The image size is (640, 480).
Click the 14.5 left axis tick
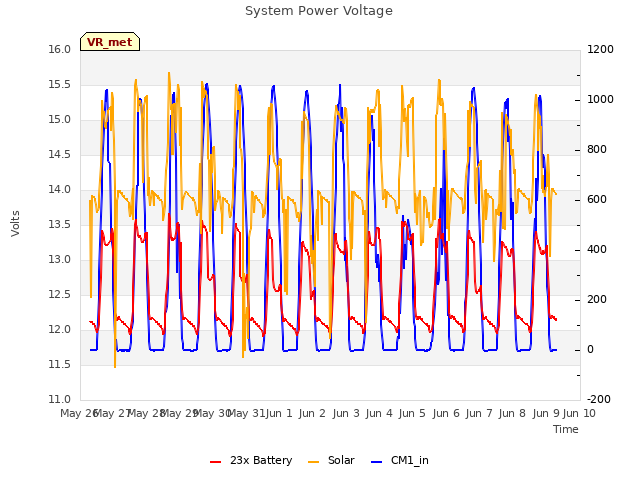60,154
